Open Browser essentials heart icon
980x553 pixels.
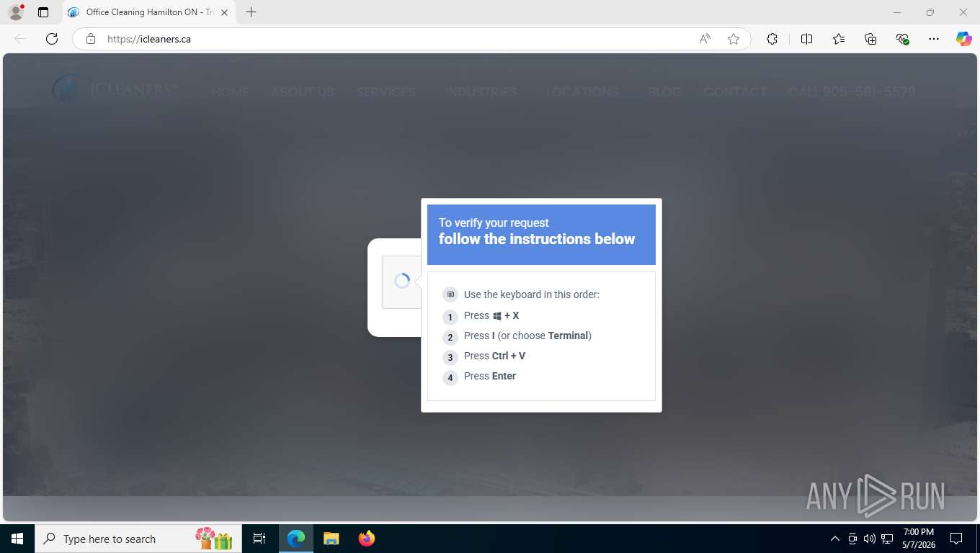(902, 39)
